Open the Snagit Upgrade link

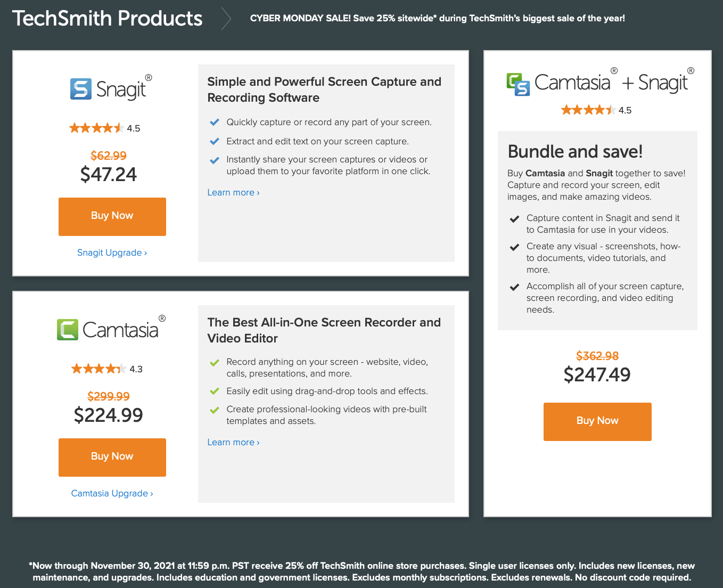pyautogui.click(x=112, y=252)
